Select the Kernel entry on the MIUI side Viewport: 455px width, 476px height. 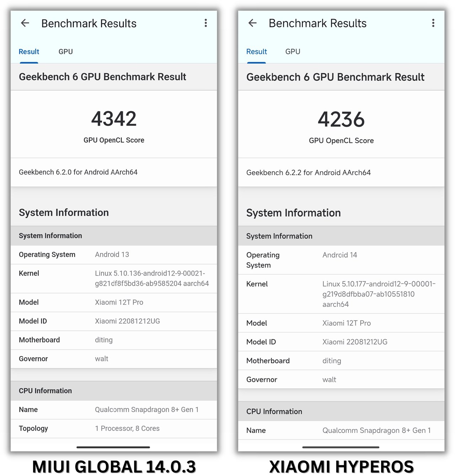pyautogui.click(x=113, y=278)
